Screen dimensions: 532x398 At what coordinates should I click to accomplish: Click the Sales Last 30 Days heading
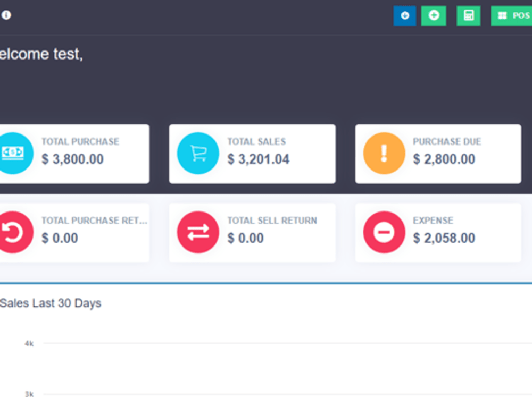tap(51, 303)
